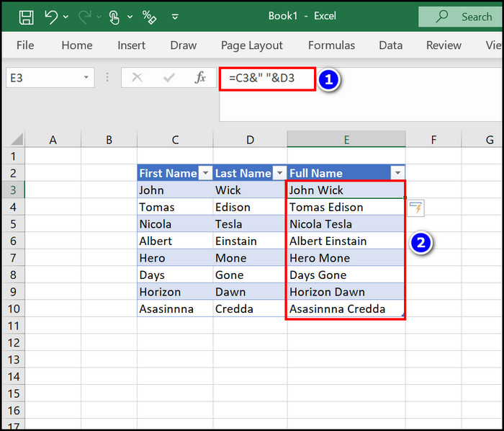Click cell containing Hero Mone
The width and height of the screenshot is (504, 431).
(346, 257)
